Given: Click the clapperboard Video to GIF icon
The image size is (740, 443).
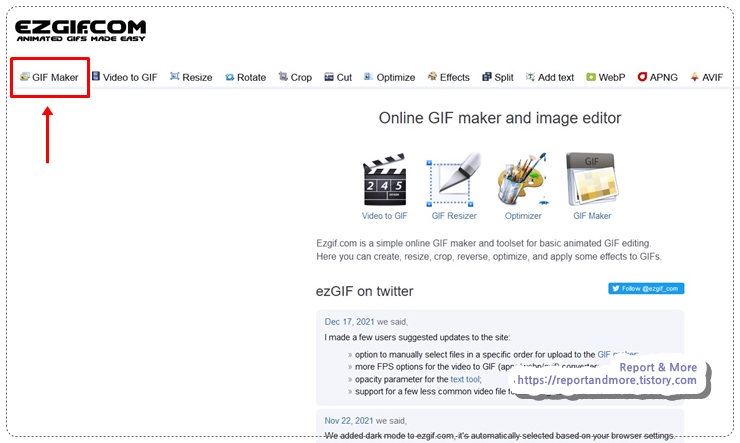Looking at the screenshot, I should click(384, 180).
